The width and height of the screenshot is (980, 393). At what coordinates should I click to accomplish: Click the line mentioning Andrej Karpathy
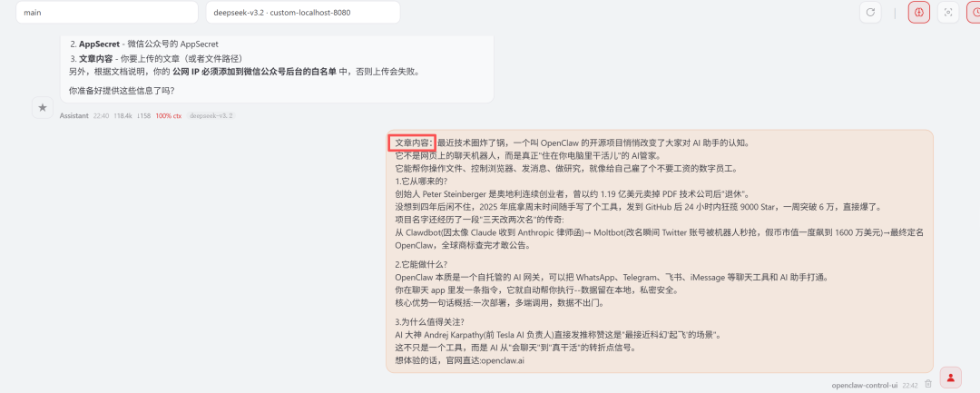pos(559,336)
